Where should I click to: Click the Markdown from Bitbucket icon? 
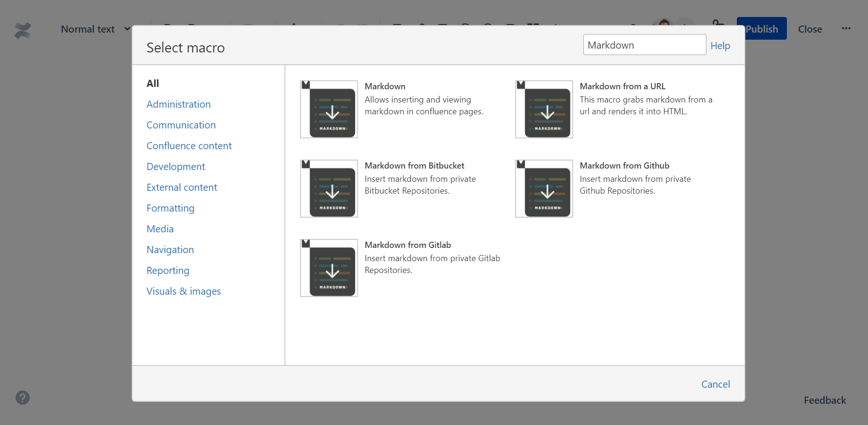pyautogui.click(x=329, y=188)
